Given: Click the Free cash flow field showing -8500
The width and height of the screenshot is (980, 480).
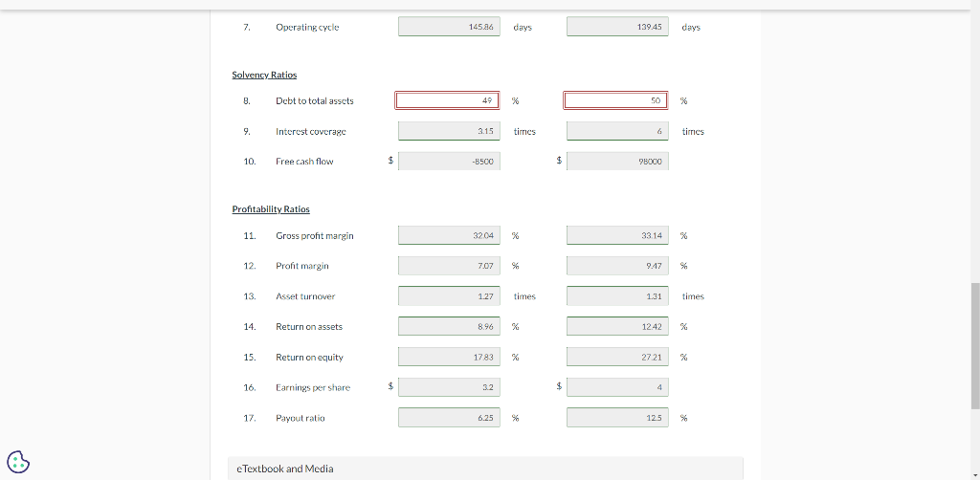Looking at the screenshot, I should click(450, 161).
